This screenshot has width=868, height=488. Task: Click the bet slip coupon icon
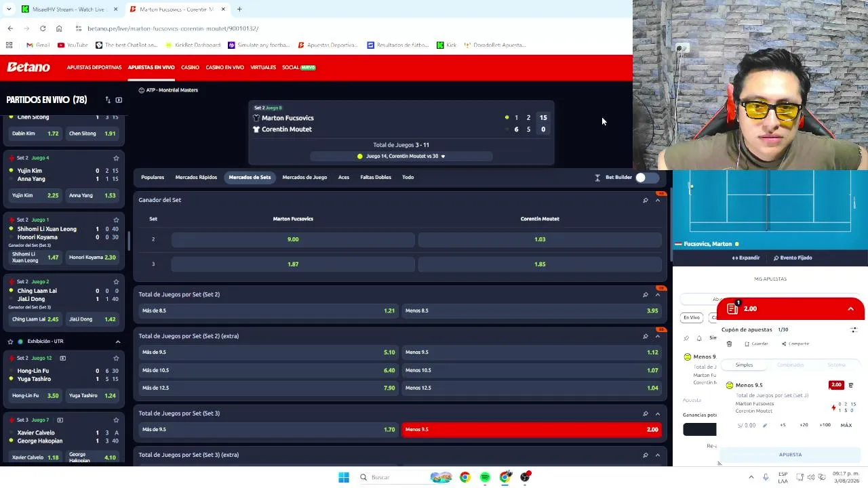pyautogui.click(x=732, y=309)
